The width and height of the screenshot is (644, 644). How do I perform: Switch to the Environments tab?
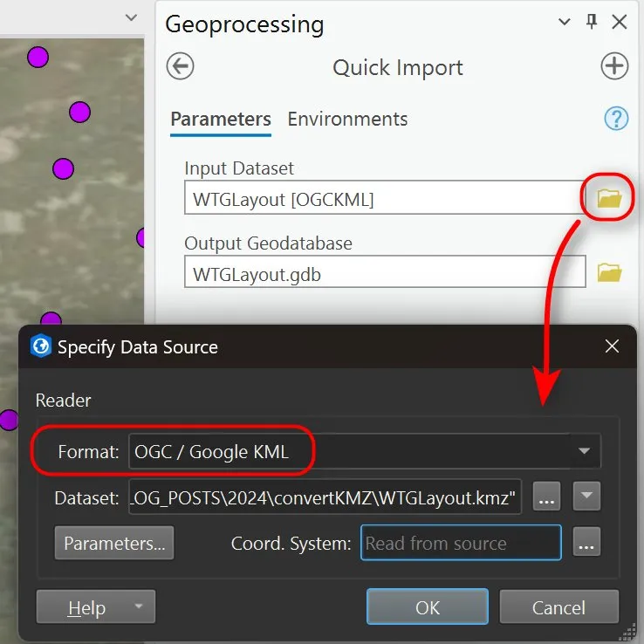point(347,120)
